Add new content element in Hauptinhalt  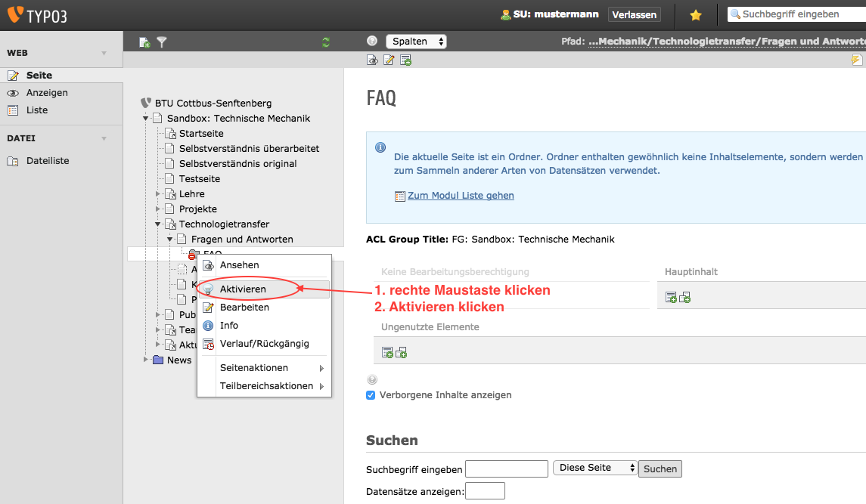click(671, 298)
